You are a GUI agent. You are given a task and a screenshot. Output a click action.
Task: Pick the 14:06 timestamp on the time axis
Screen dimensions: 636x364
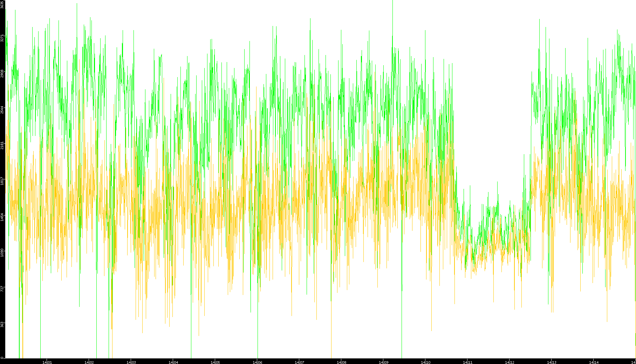tap(257, 362)
